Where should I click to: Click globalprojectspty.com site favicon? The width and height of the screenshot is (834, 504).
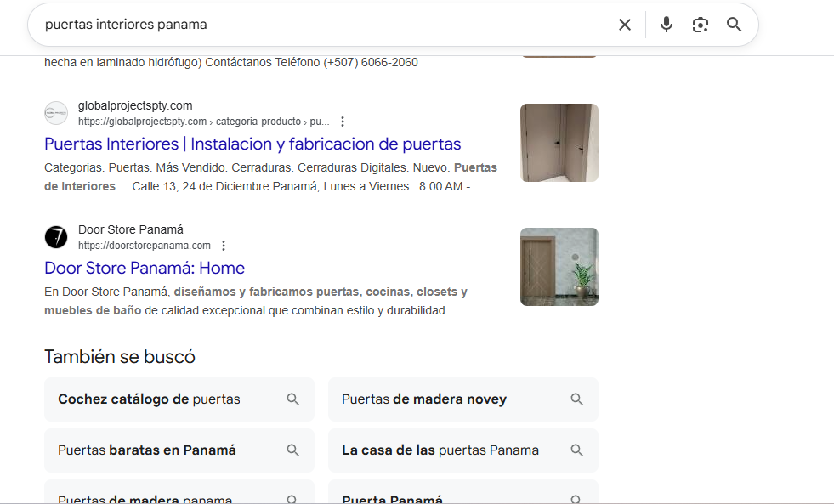(56, 113)
